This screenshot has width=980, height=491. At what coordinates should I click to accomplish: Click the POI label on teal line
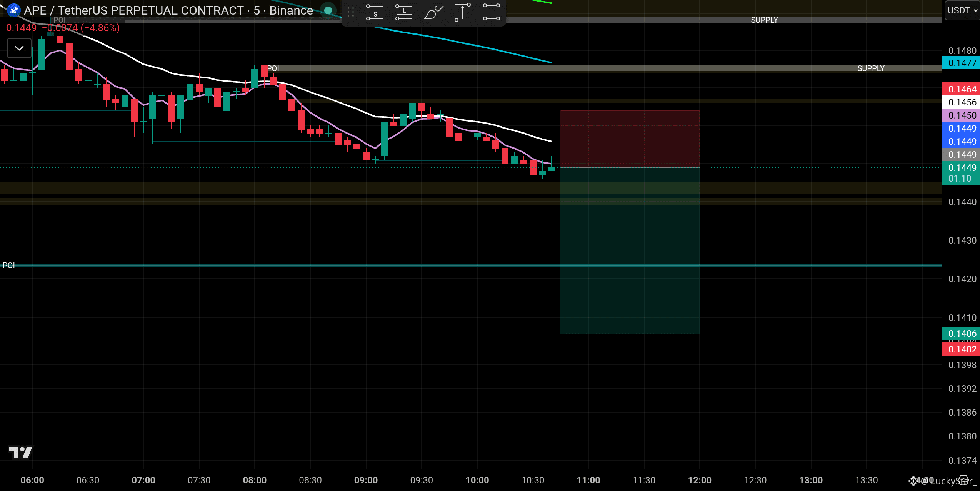point(9,265)
